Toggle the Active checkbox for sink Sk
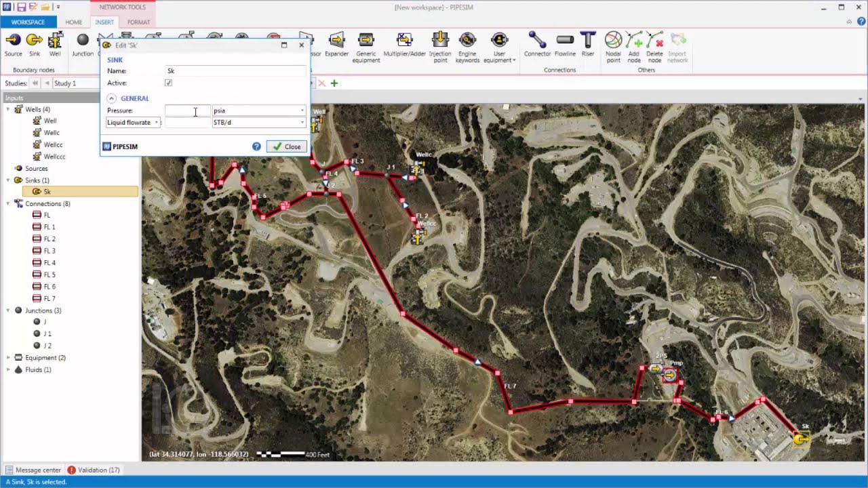The width and height of the screenshot is (868, 488). 168,83
